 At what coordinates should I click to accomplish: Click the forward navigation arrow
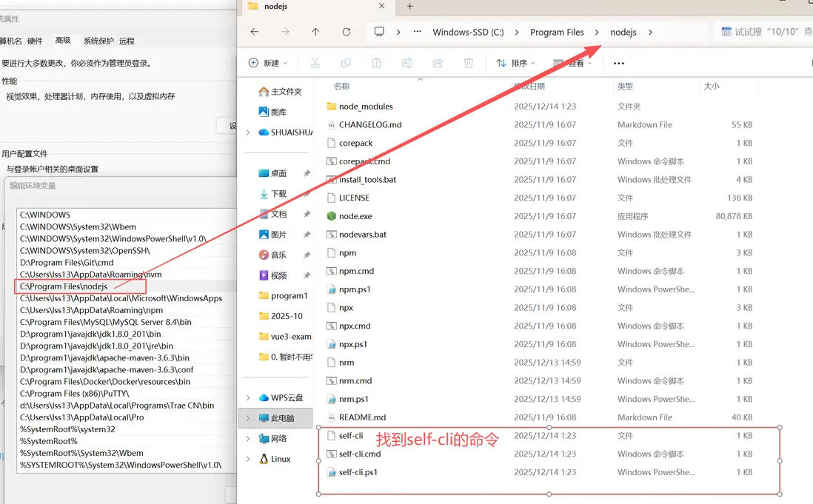click(285, 32)
